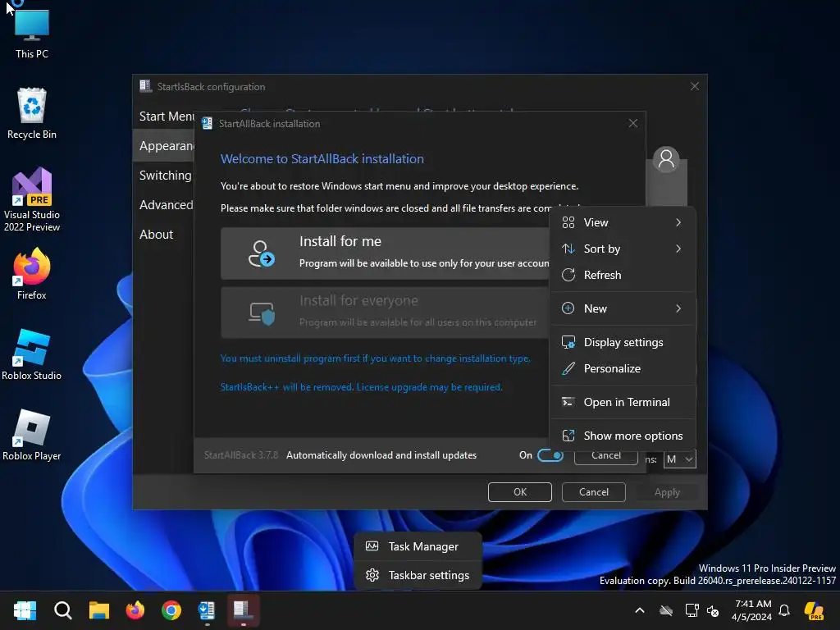Click Cancel in the StartAllBack installer
Image resolution: width=840 pixels, height=630 pixels.
[606, 458]
